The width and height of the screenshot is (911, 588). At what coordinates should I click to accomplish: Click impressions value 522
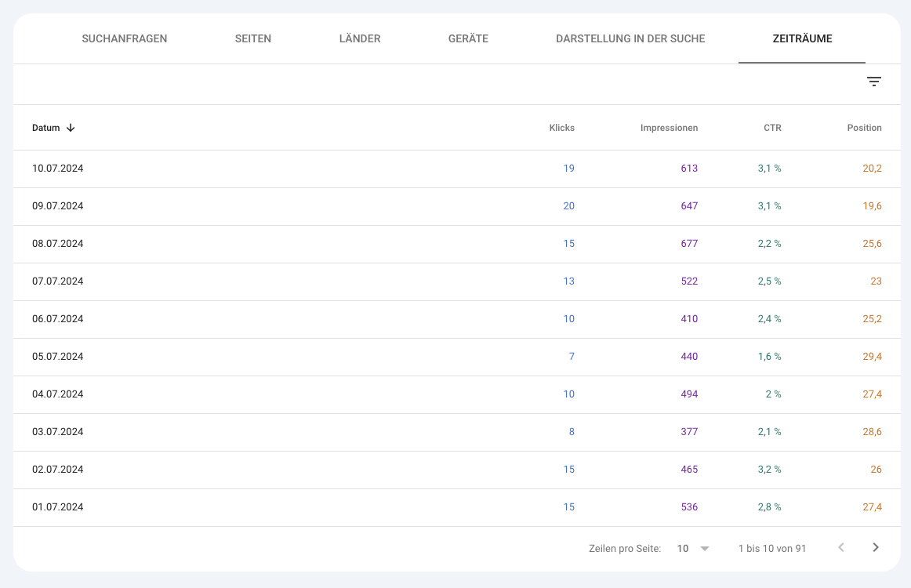click(689, 281)
